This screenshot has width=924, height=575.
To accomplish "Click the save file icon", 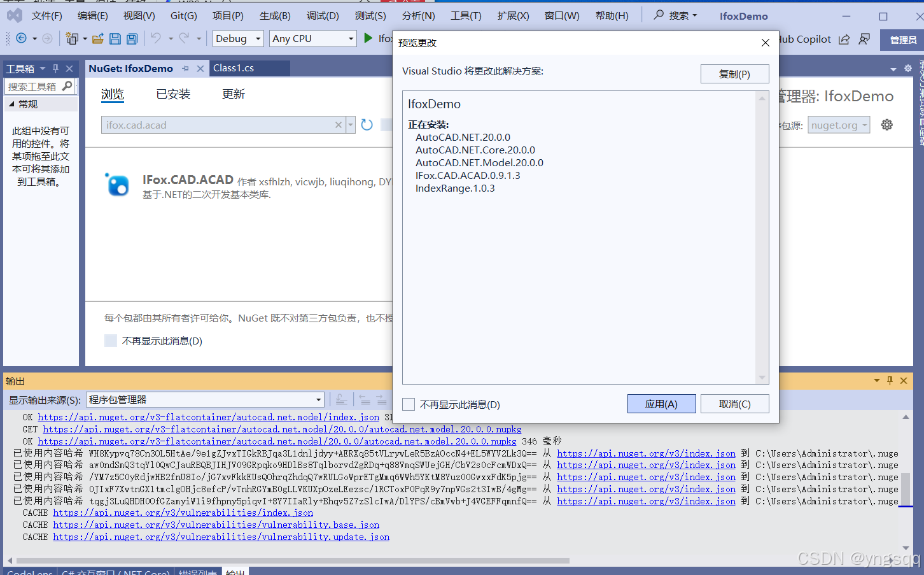I will 115,39.
